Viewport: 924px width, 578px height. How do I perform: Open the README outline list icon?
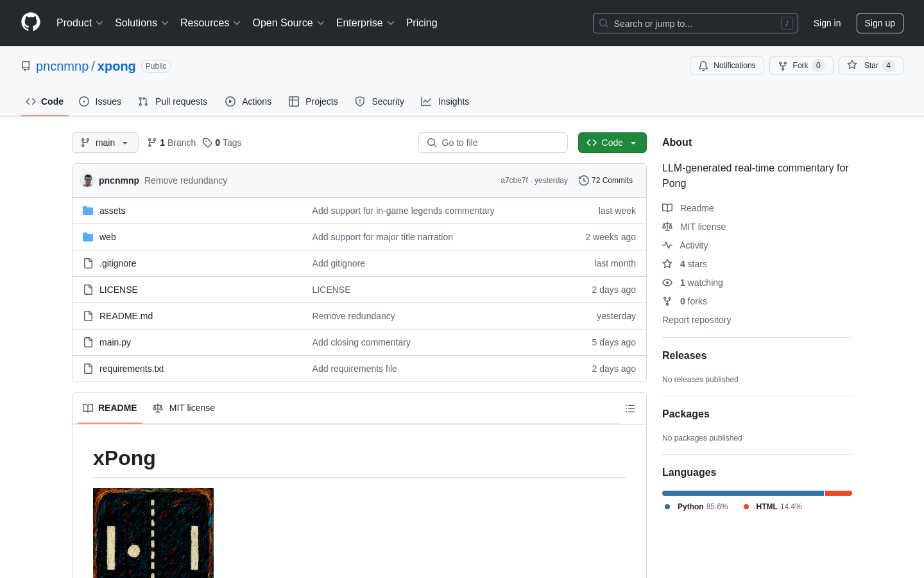click(x=629, y=408)
